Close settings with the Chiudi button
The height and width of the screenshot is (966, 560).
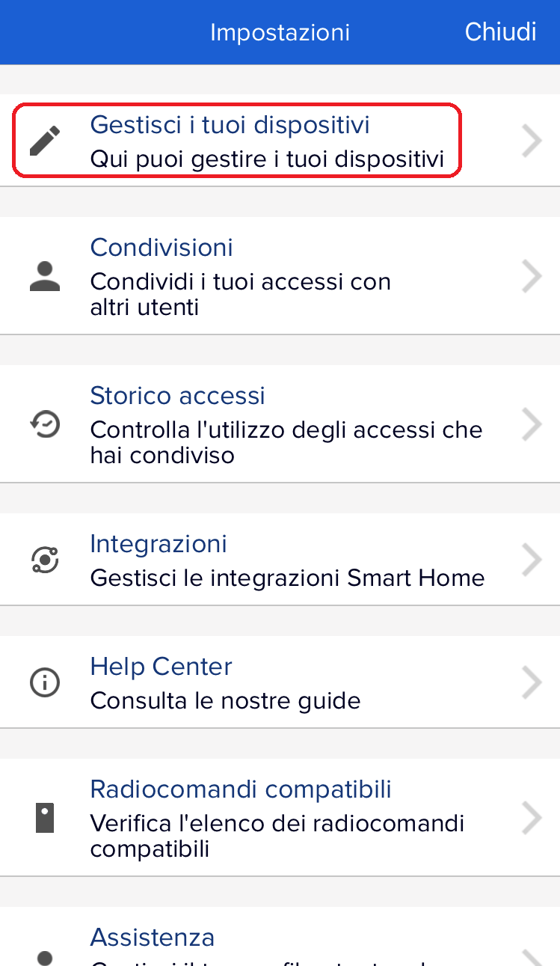[500, 32]
